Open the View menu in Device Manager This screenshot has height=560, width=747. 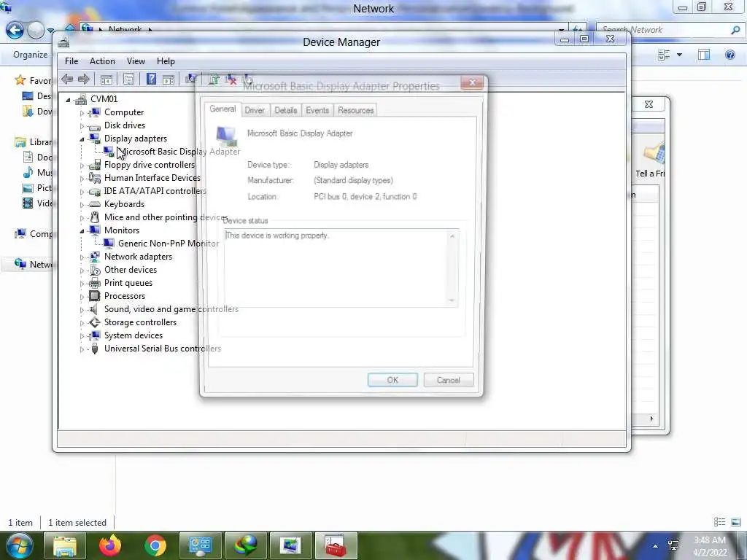[x=136, y=61]
